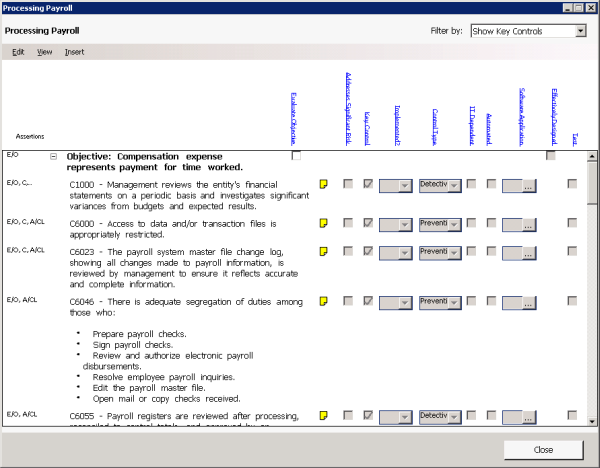Open the note icon for control C6000

(x=323, y=223)
